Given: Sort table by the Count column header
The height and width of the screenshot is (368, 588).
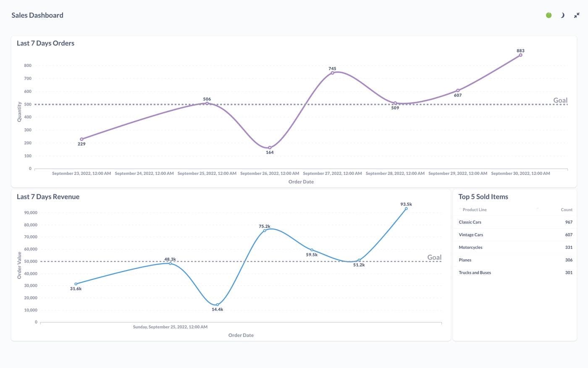Looking at the screenshot, I should (x=566, y=209).
